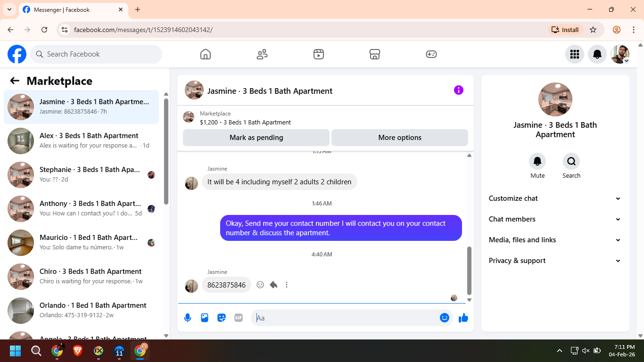Open the Marketplace storefront icon

[x=375, y=54]
